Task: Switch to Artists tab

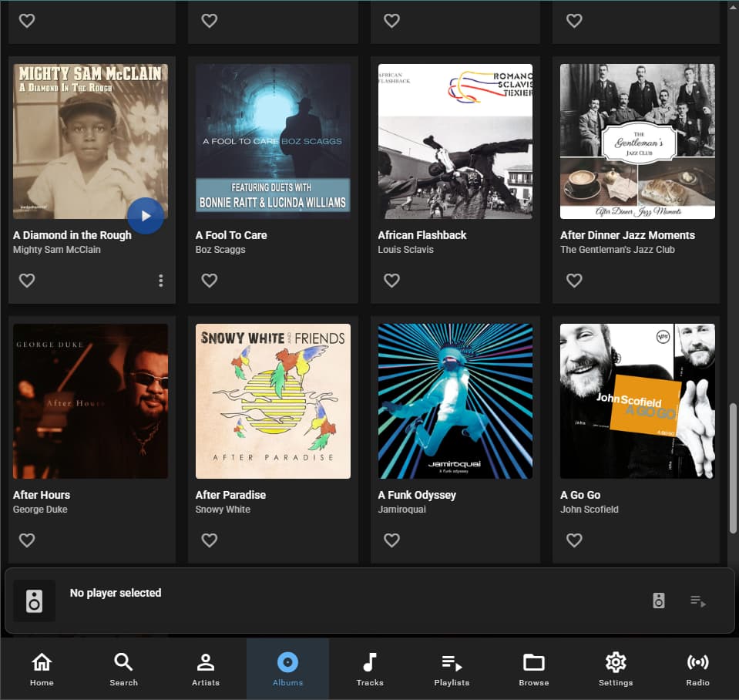Action: (x=206, y=669)
